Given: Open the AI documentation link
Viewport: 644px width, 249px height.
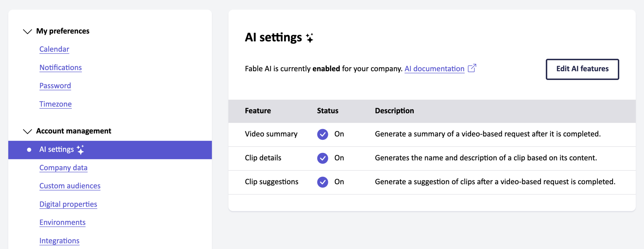Looking at the screenshot, I should pos(434,69).
